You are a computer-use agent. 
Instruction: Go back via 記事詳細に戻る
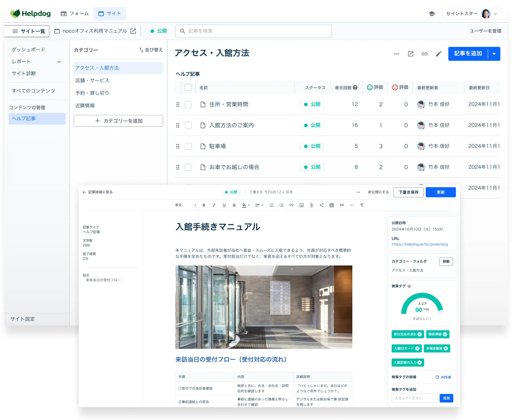(x=97, y=192)
